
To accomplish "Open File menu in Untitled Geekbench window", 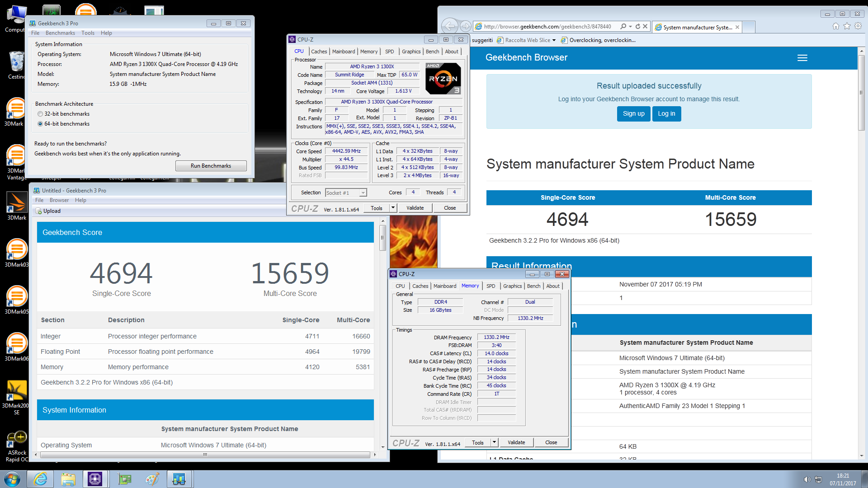I will click(39, 200).
